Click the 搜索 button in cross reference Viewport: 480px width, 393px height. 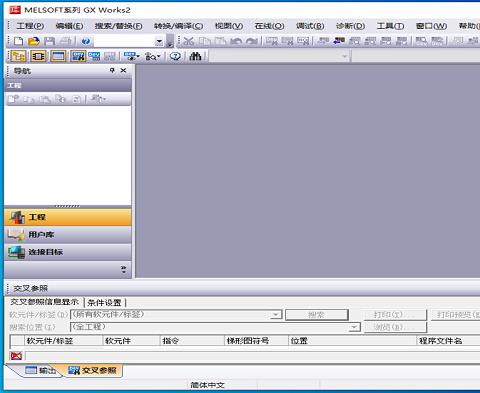(x=317, y=315)
